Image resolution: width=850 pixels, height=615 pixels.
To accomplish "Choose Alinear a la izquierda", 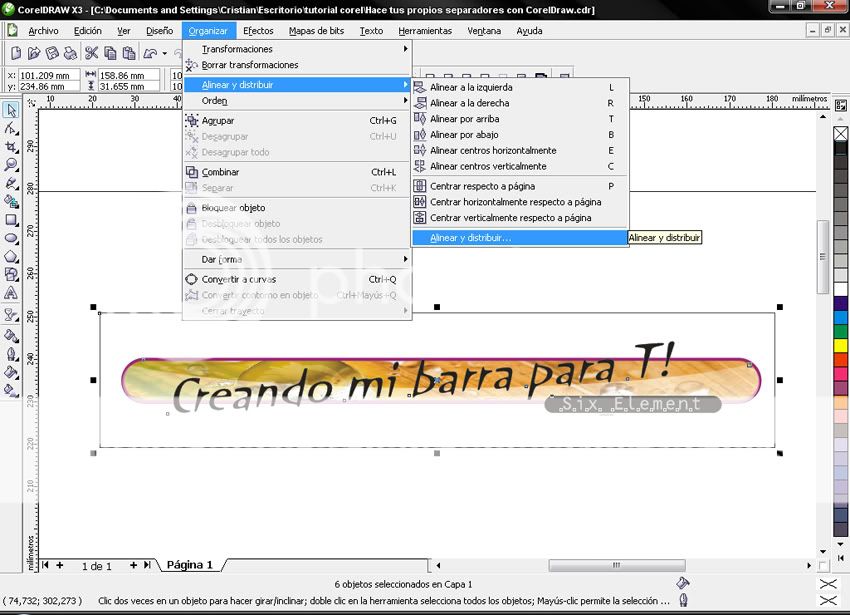I will click(520, 87).
